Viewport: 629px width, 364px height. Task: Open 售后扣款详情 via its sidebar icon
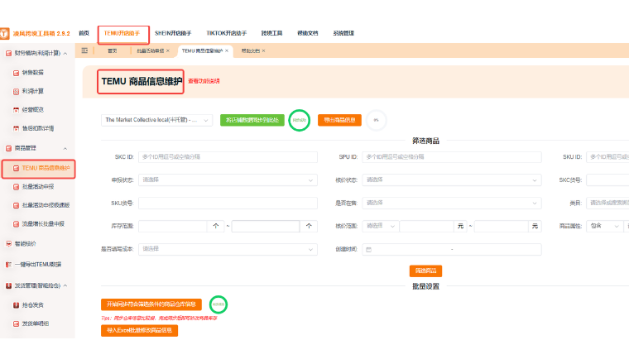[x=16, y=129]
